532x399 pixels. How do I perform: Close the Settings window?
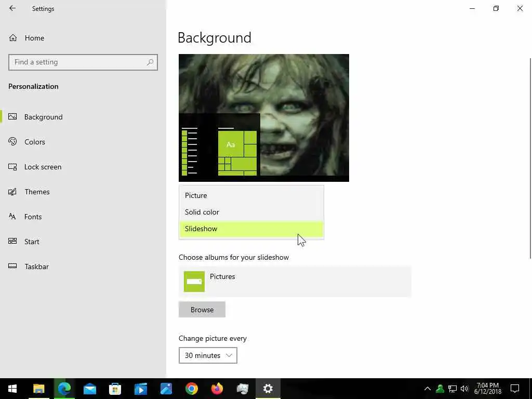point(520,8)
